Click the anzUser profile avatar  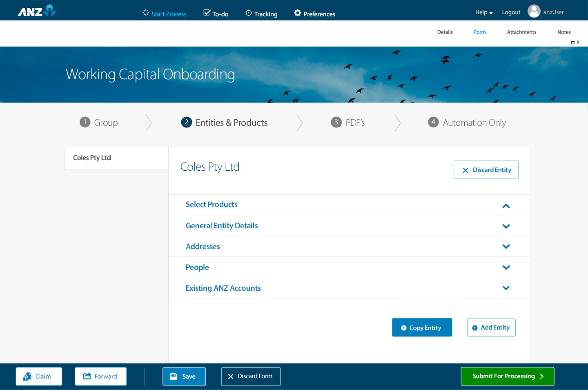(534, 11)
